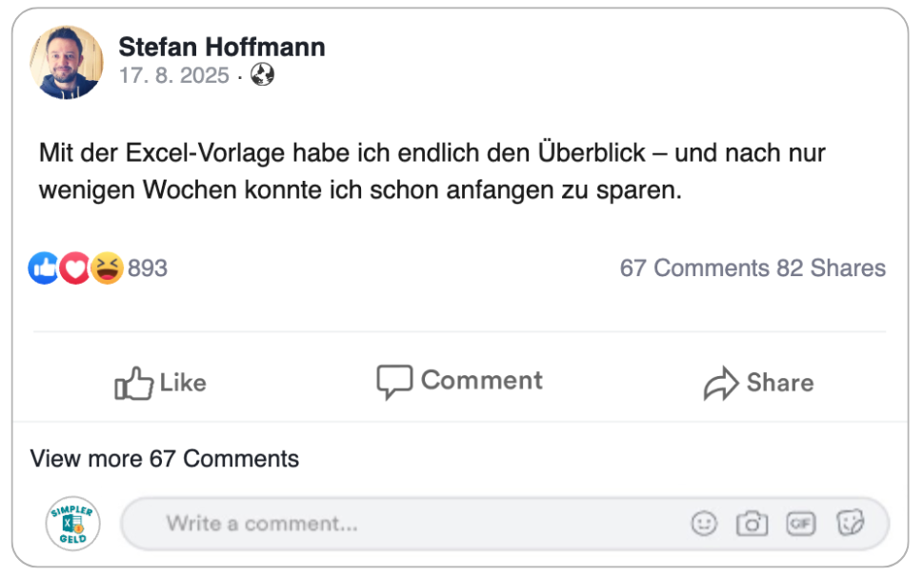Insert a GIF into the comment
The image size is (924, 577).
click(x=800, y=523)
